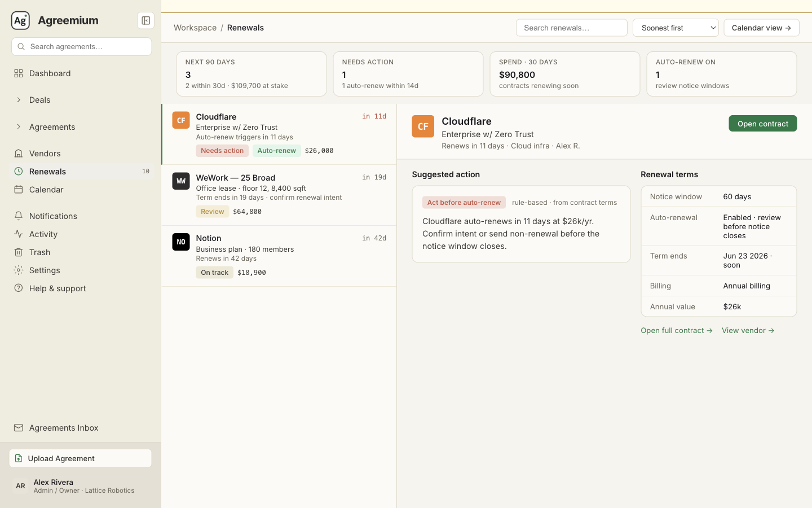
Task: Click the $64,800 amount on WeWork
Action: coord(248,212)
